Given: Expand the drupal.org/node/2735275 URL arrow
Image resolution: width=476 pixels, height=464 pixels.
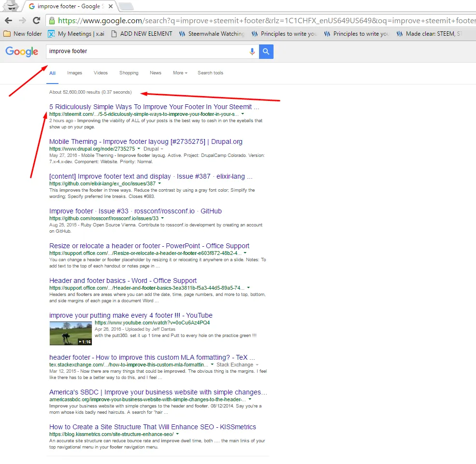Looking at the screenshot, I should (x=139, y=149).
